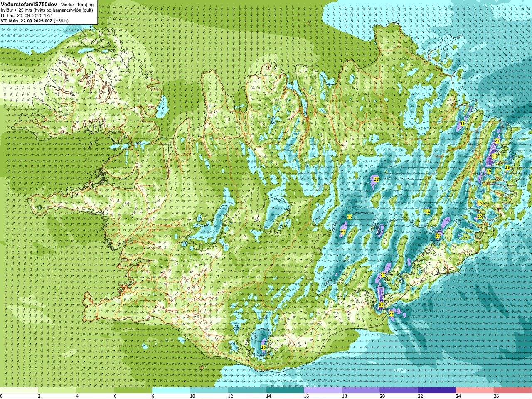Click the '(+36 h)' forecast offset text
The image size is (532, 399).
click(x=61, y=20)
